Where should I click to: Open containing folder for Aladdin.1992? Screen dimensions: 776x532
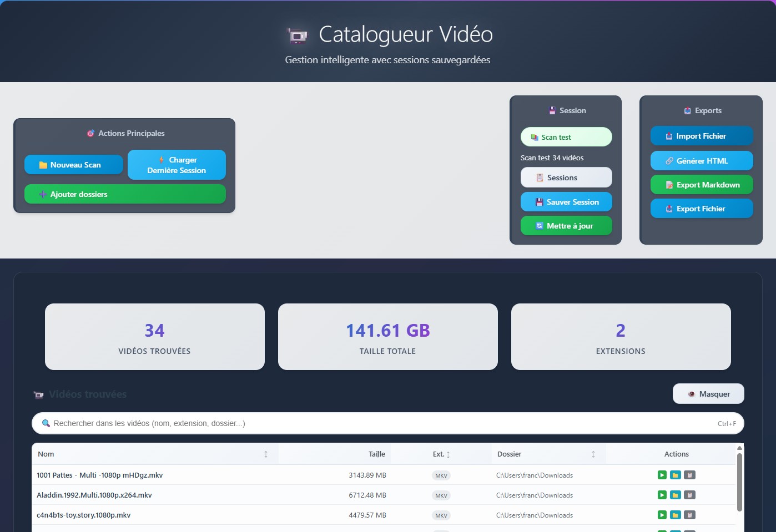[676, 495]
